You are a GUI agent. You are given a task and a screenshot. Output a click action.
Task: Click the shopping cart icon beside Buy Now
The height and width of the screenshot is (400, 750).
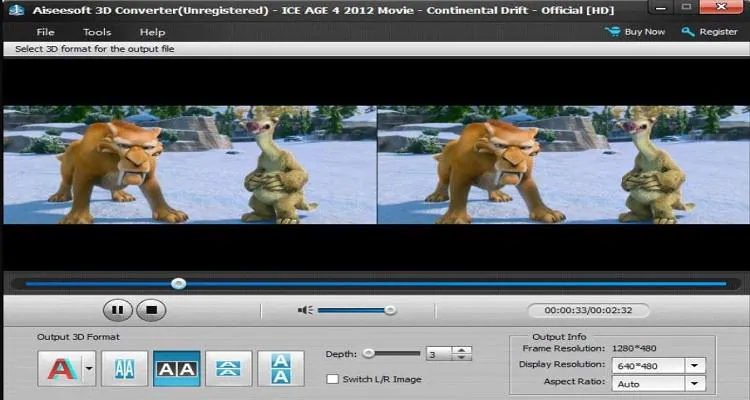coord(612,32)
